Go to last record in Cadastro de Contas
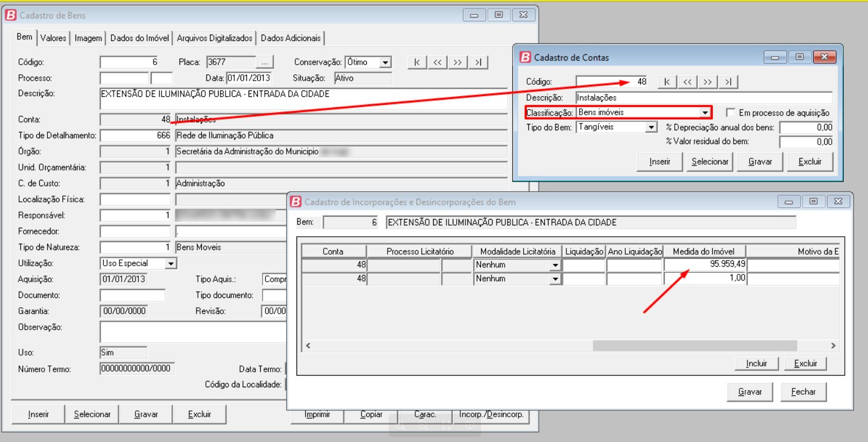This screenshot has height=442, width=868. point(728,82)
